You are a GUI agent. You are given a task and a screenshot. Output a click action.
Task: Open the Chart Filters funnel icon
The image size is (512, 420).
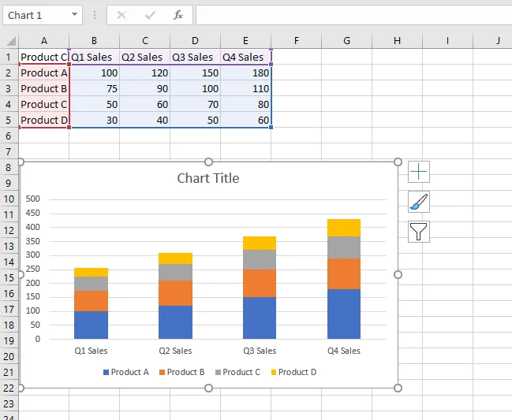[419, 231]
